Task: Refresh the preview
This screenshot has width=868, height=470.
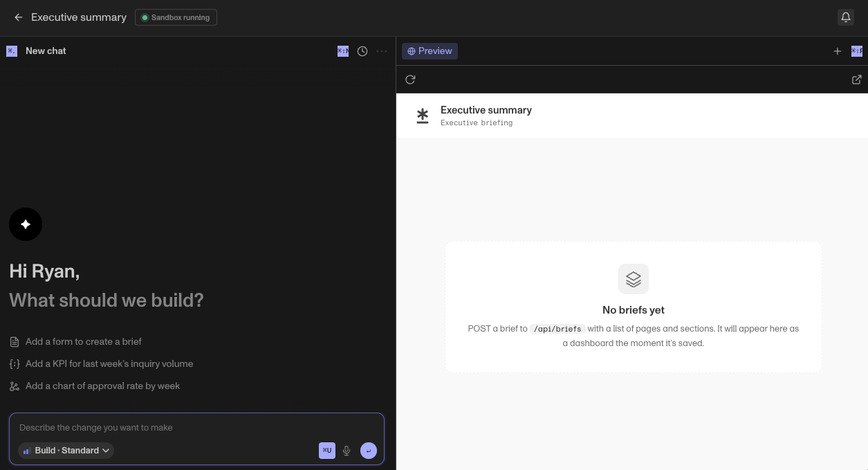Action: (410, 80)
